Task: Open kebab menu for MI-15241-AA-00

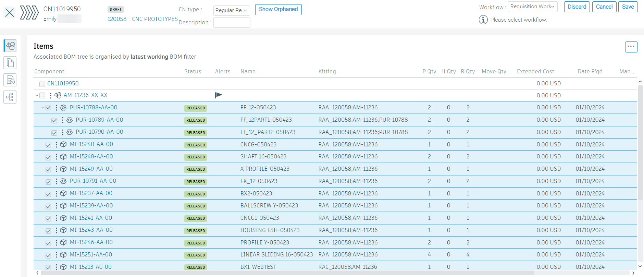Action: [x=57, y=218]
